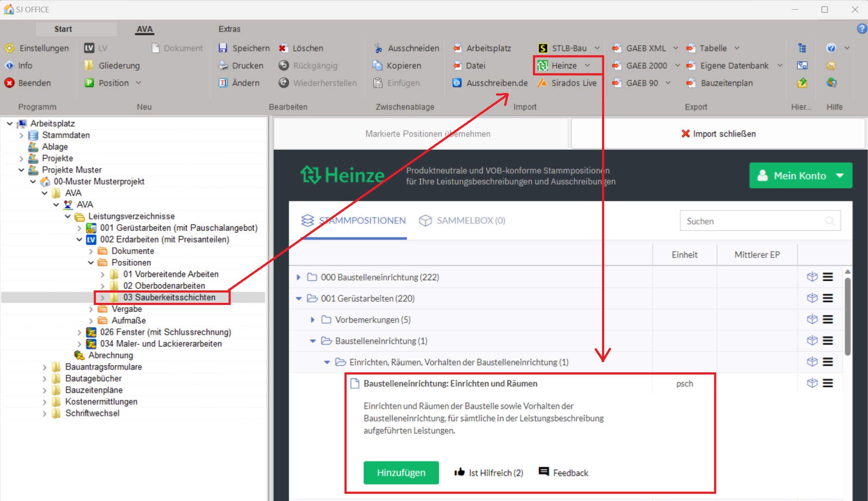Import from Datei

[x=469, y=66]
